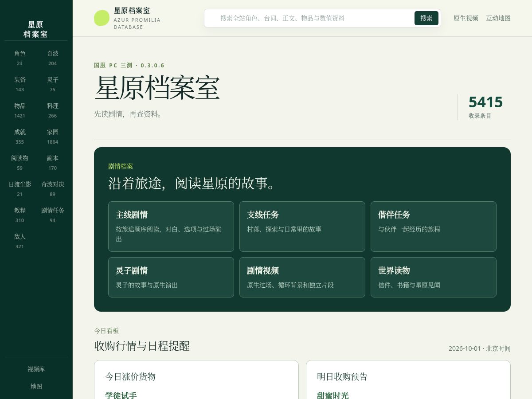Click the green circle site logo
Image resolution: width=532 pixels, height=399 pixels.
click(102, 18)
